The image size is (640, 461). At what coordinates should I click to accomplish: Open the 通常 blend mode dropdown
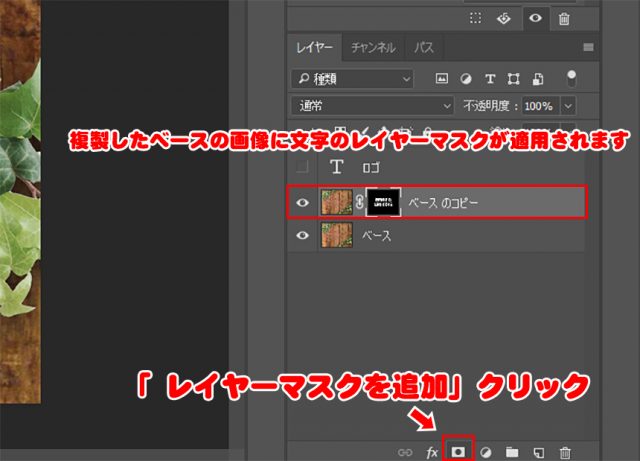372,106
